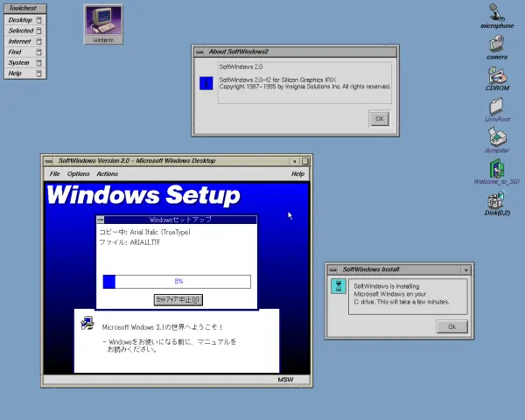
Task: Expand the Internet menu in Toolchest
Action: tap(25, 41)
